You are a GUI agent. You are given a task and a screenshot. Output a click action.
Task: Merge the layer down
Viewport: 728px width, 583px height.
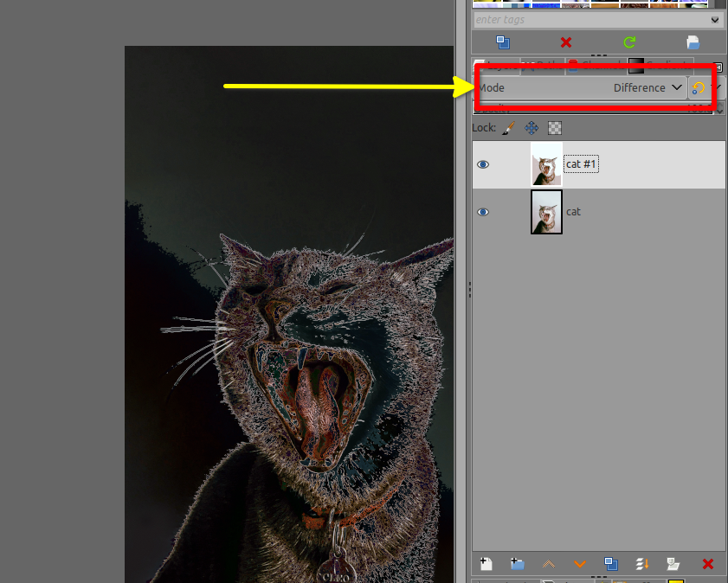pos(642,563)
